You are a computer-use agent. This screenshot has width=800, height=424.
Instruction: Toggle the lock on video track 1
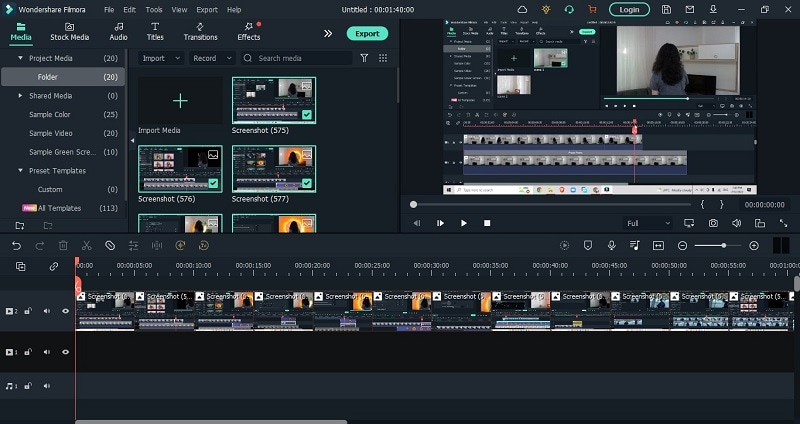click(x=28, y=352)
